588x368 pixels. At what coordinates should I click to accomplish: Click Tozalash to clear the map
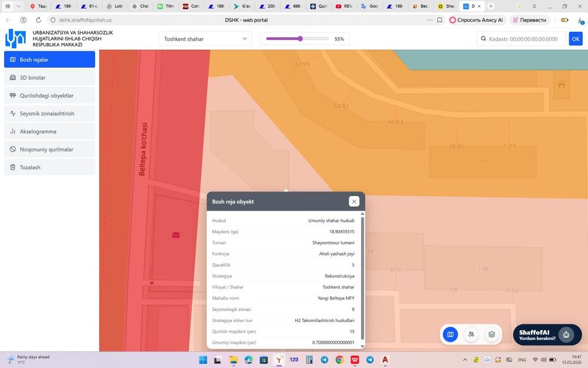click(x=49, y=167)
